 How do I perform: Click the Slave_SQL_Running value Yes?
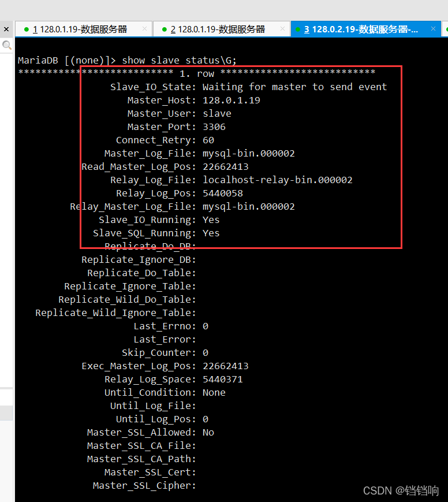coord(211,233)
